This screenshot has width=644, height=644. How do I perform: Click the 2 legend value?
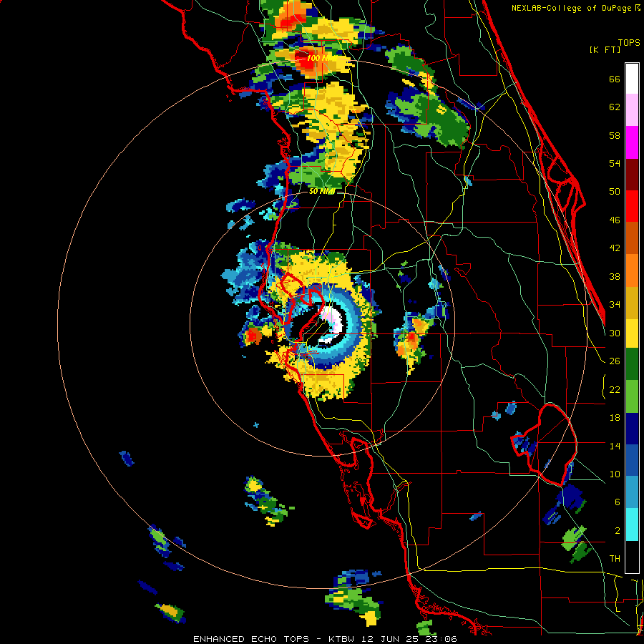click(x=618, y=531)
